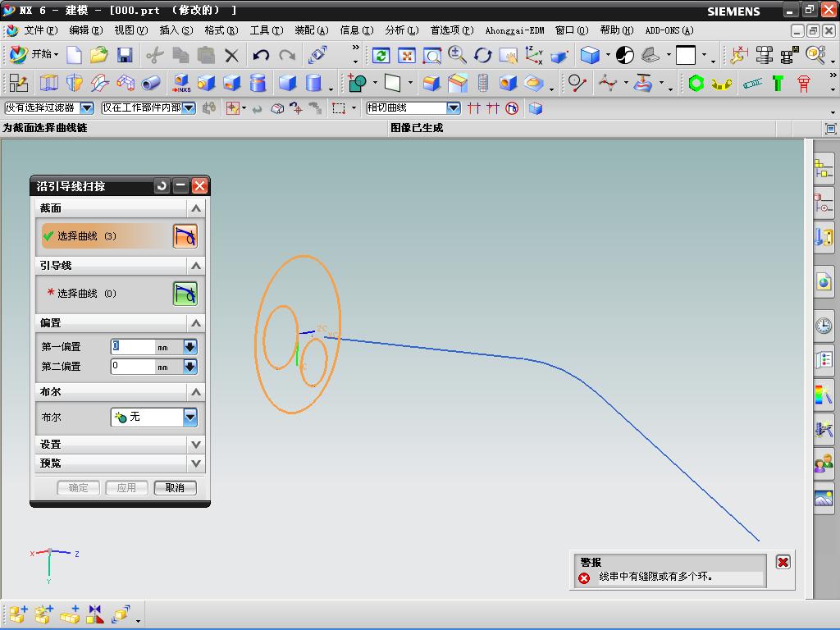
Task: Open the 第一偏置 value options arrow
Action: click(190, 347)
